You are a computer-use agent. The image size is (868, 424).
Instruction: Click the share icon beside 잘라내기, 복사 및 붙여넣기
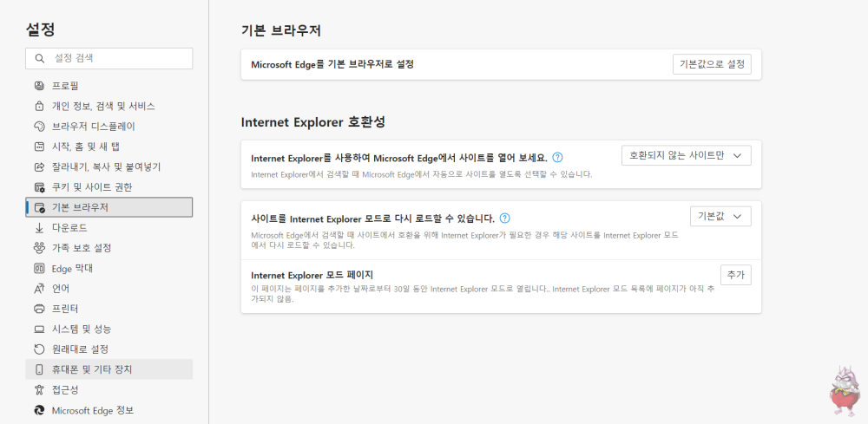(39, 167)
